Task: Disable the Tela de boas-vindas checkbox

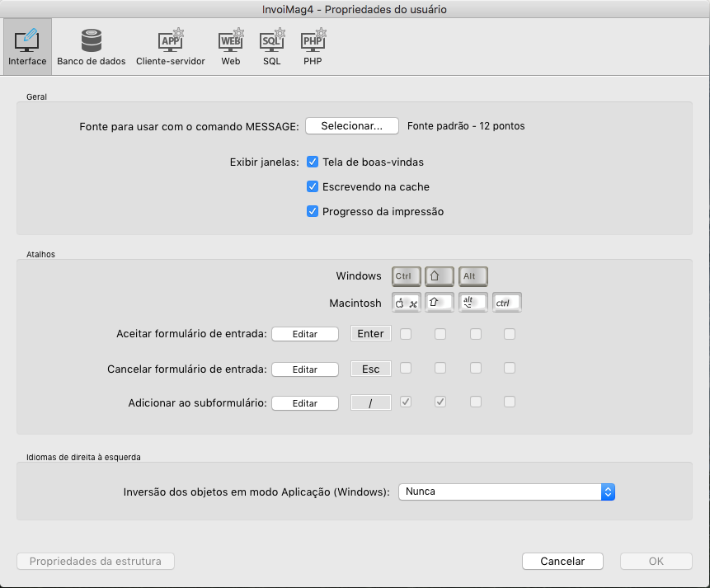Action: coord(313,162)
